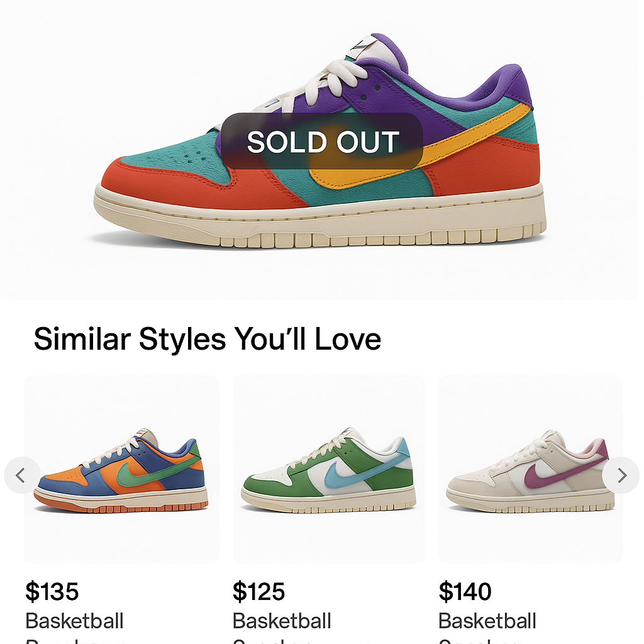
Task: Select the orange and blue sneaker thumbnail
Action: coord(121,470)
